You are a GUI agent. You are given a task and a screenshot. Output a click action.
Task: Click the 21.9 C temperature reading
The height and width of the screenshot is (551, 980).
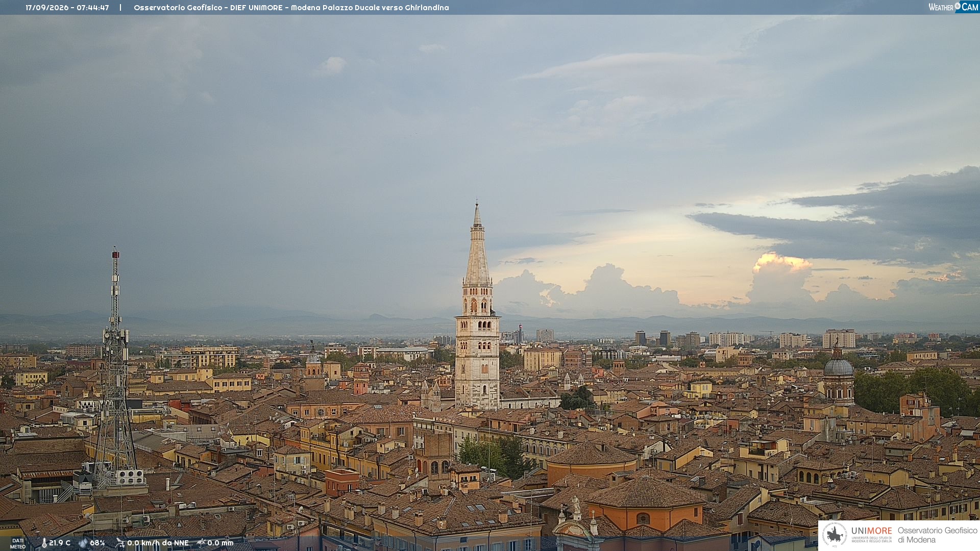coord(60,543)
